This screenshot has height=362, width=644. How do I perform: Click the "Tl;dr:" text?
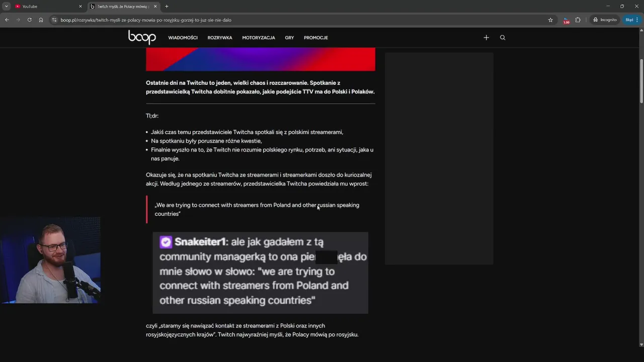pyautogui.click(x=152, y=116)
